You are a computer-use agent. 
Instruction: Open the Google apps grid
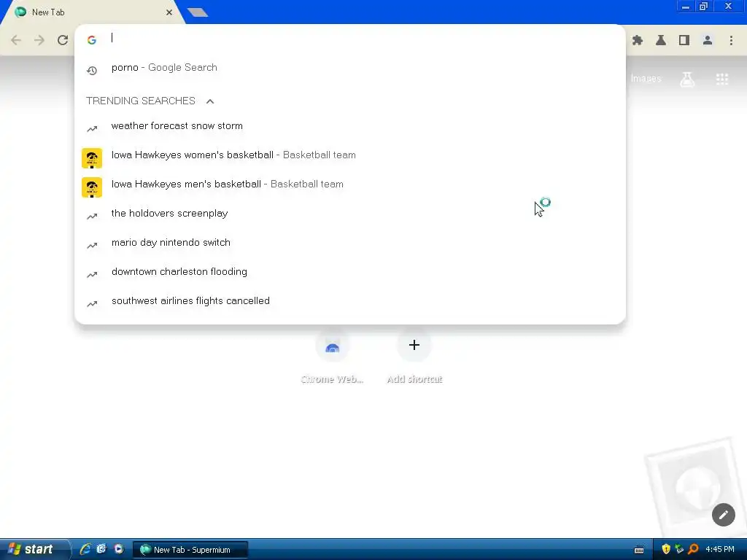(722, 79)
